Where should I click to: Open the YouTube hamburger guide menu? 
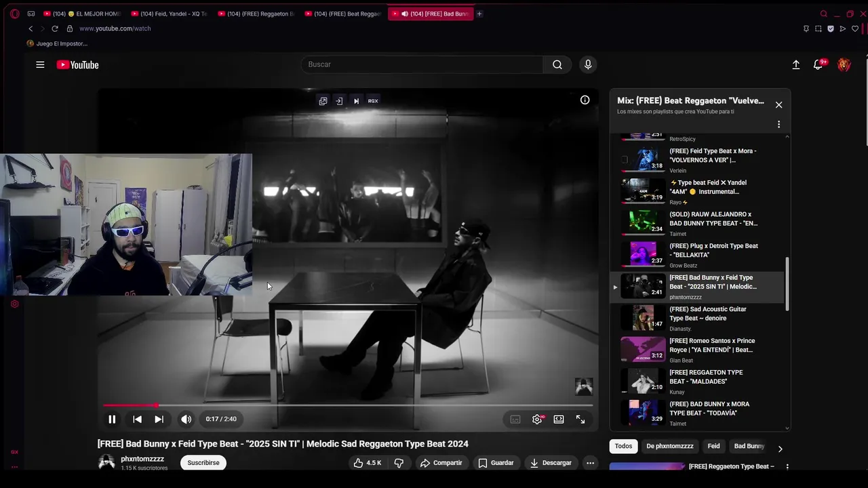[x=40, y=64]
